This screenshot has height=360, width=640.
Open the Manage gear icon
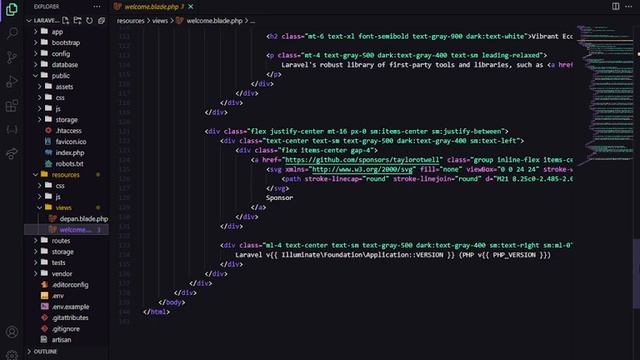pyautogui.click(x=12, y=355)
